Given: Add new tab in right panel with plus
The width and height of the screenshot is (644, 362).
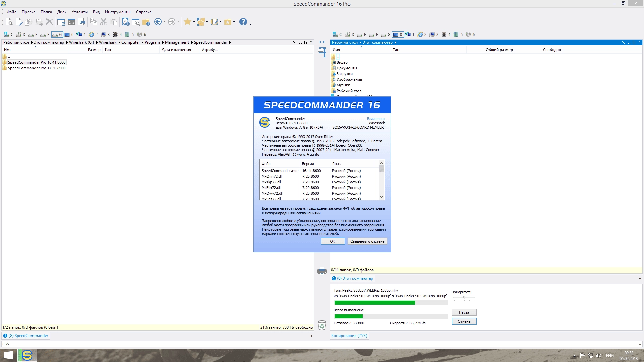Looking at the screenshot, I should click(640, 279).
